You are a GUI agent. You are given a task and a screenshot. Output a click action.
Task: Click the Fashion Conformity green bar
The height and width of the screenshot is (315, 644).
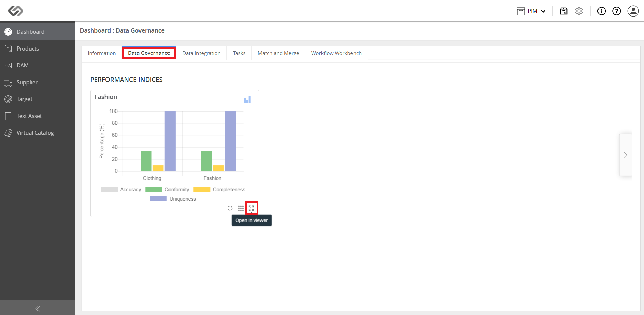tap(206, 161)
